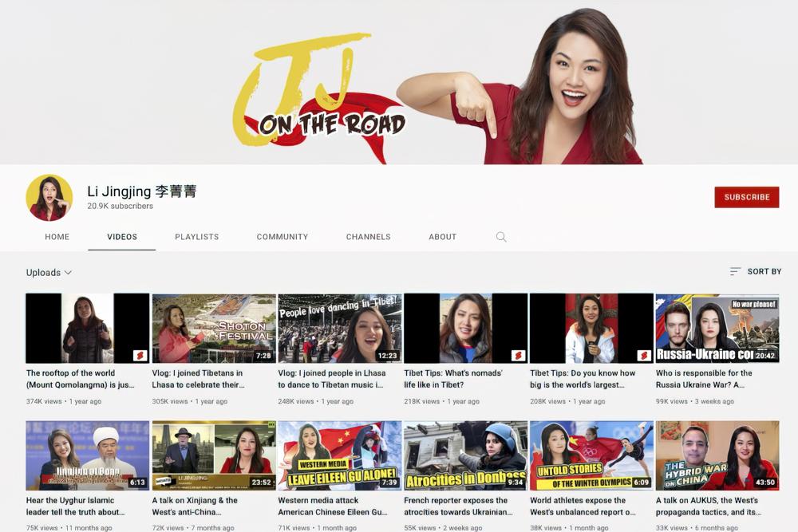Image resolution: width=798 pixels, height=532 pixels.
Task: Play the Shoton Festival vlog thumbnail
Action: click(x=213, y=329)
